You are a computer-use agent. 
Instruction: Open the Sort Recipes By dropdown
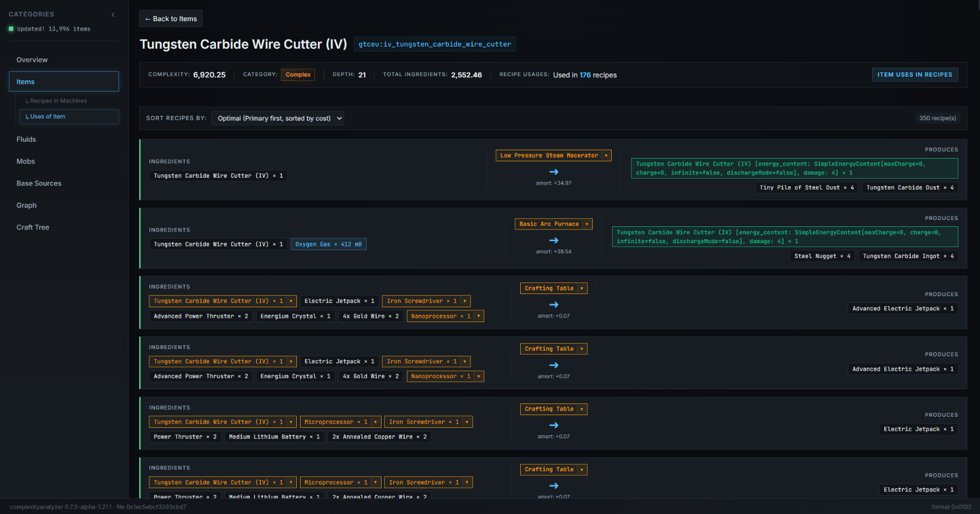click(x=277, y=118)
